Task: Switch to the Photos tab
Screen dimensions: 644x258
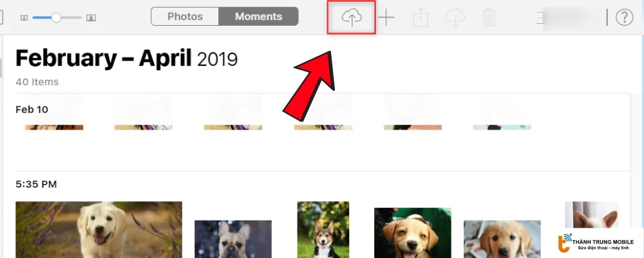Action: (x=185, y=17)
